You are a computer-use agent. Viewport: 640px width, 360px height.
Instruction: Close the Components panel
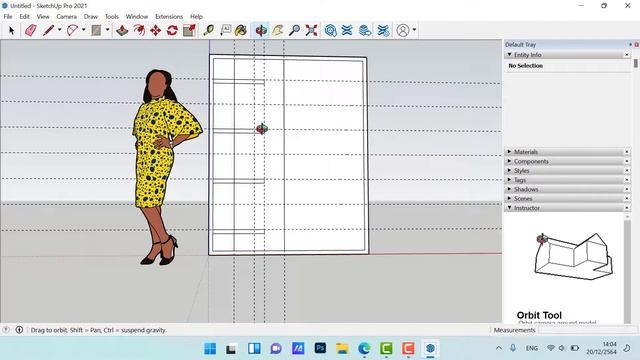pyautogui.click(x=627, y=161)
